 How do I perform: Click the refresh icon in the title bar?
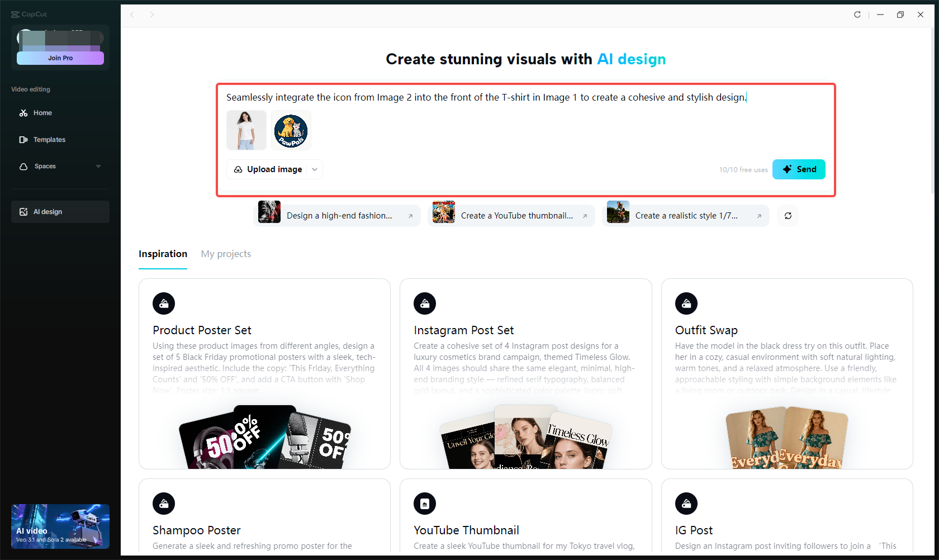pyautogui.click(x=857, y=15)
